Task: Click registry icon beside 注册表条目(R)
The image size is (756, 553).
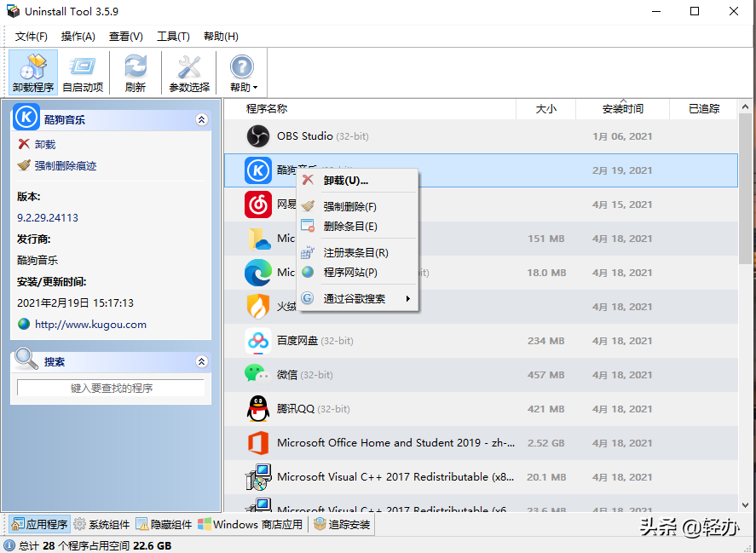Action: click(308, 252)
